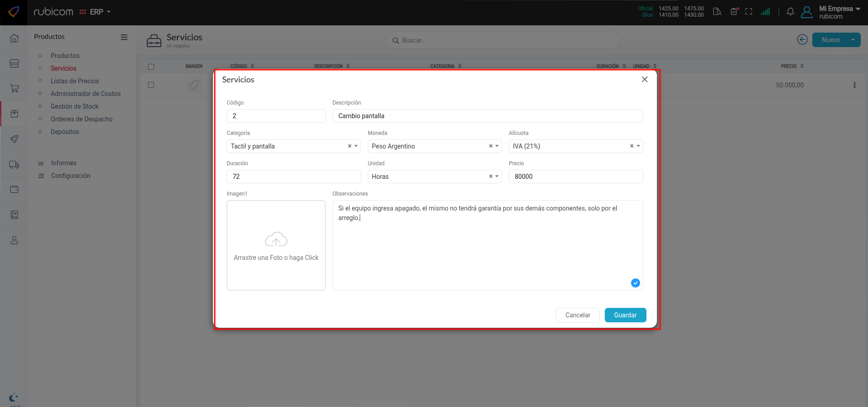Expand the Unidad Horas dropdown

497,177
